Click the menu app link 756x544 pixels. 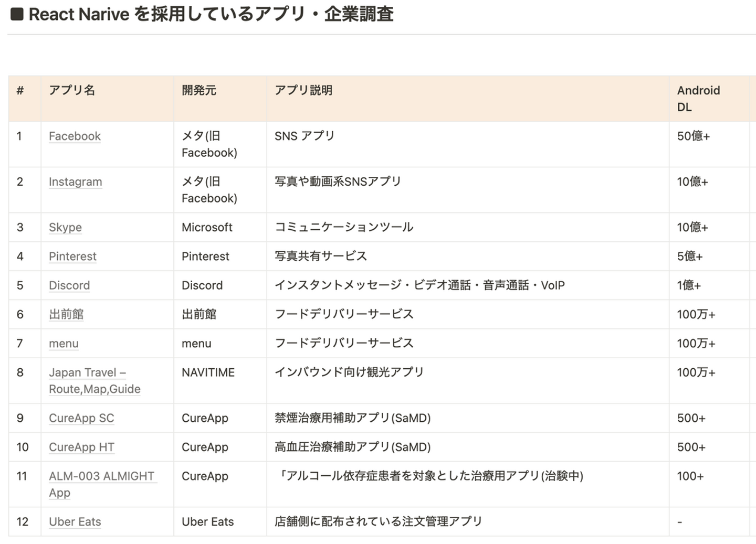(64, 344)
